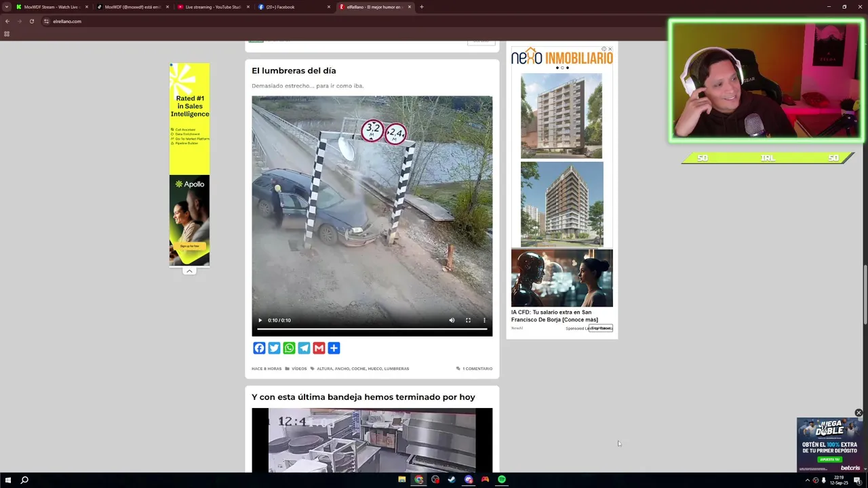Open the tab search dropdown
868x488 pixels.
(7, 7)
